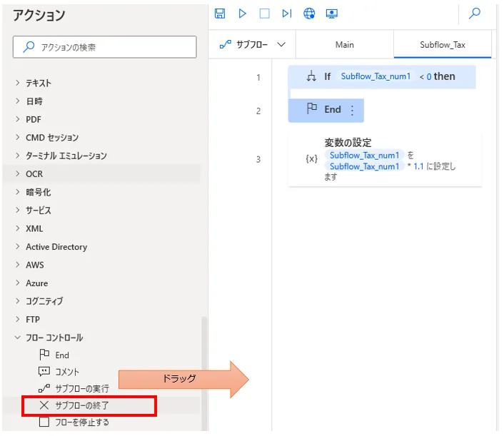This screenshot has height=436, width=504.
Task: Click the Run next action icon
Action: coord(286,14)
